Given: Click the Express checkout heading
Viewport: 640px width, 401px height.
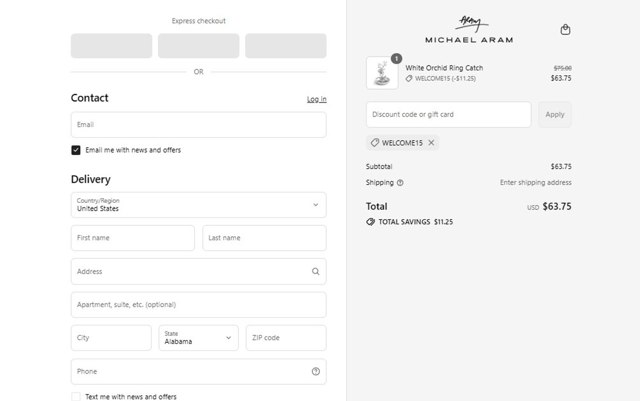Looking at the screenshot, I should pyautogui.click(x=198, y=21).
